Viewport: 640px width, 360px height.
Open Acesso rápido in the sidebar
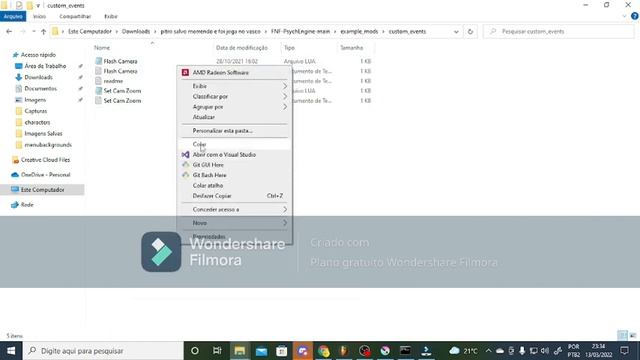click(x=38, y=55)
